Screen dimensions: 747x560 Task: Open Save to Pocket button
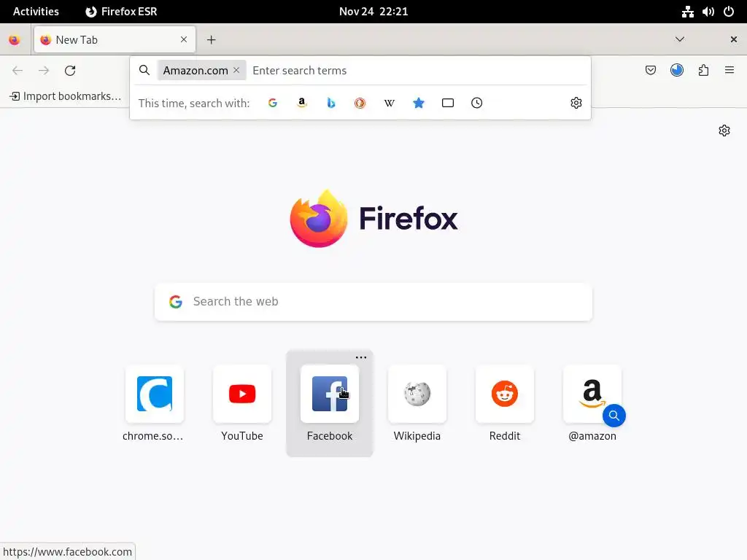tap(650, 71)
